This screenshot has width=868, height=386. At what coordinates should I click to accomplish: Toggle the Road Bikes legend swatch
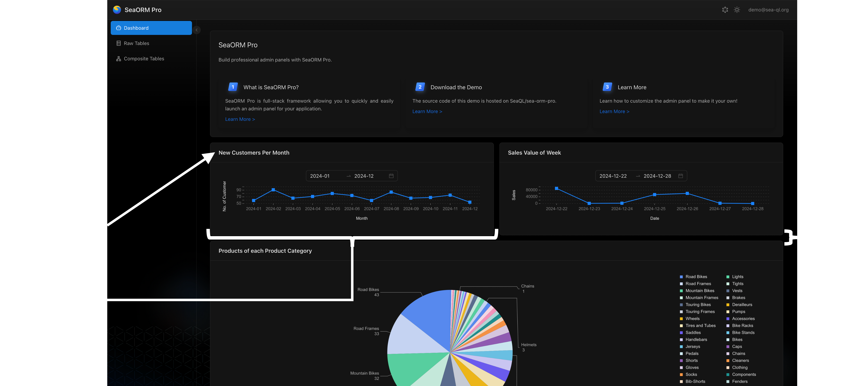pyautogui.click(x=681, y=277)
